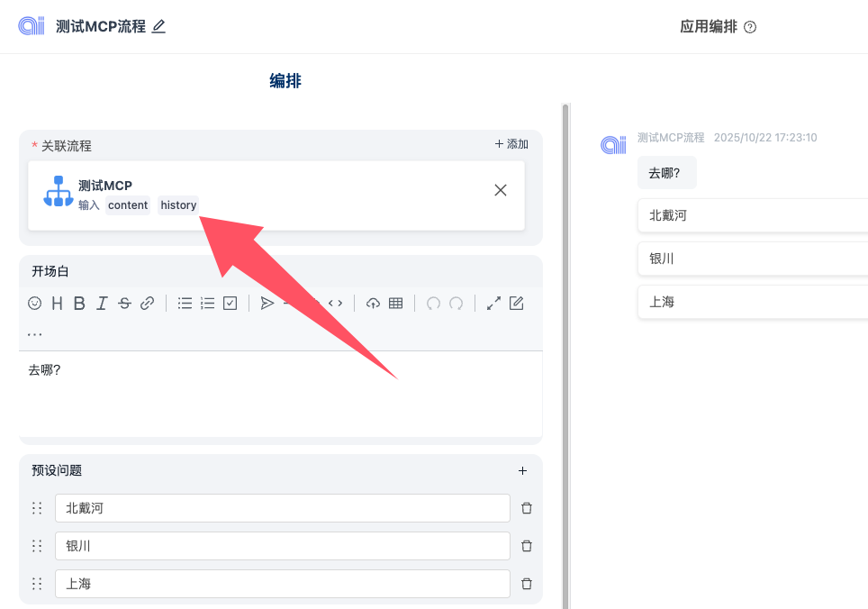Insert an unordered bullet list
Image resolution: width=868 pixels, height=609 pixels.
[x=185, y=304]
